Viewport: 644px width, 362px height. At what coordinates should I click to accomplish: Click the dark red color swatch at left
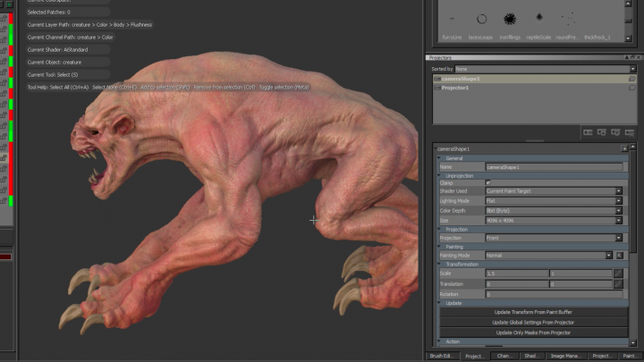point(5,257)
